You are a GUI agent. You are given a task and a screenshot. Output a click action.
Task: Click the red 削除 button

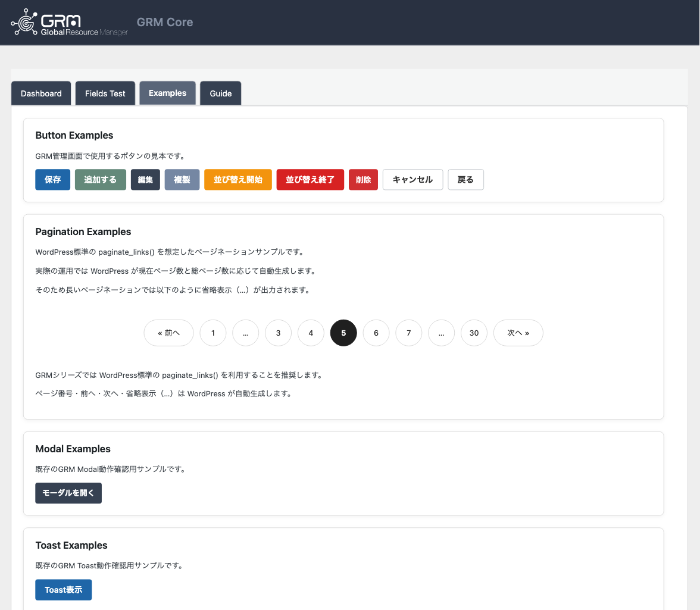(x=363, y=179)
